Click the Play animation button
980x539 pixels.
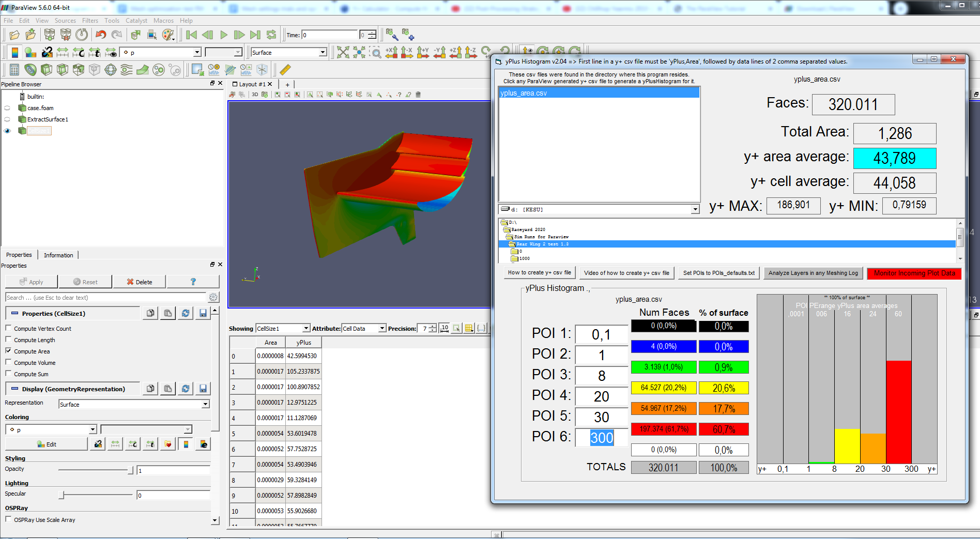(x=223, y=35)
